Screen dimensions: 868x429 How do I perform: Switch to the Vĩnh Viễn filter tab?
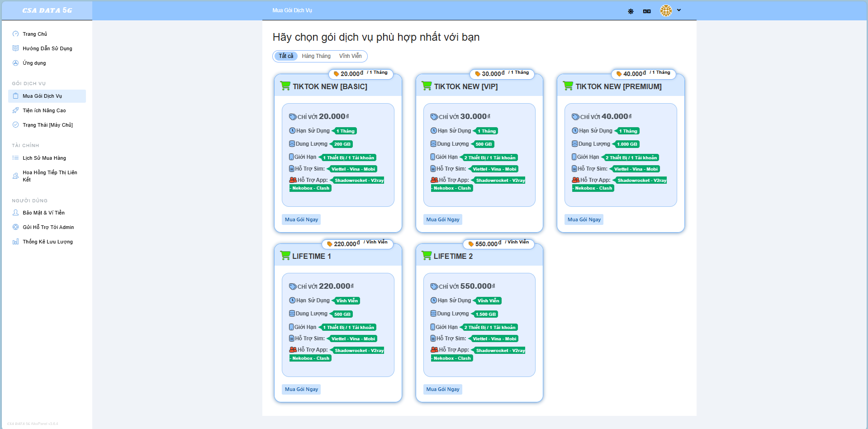click(350, 56)
